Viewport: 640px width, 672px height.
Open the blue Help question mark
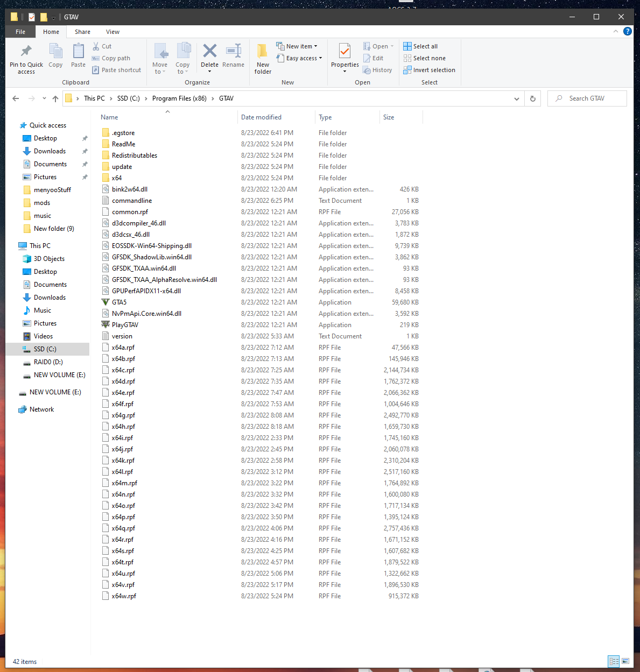click(x=627, y=31)
